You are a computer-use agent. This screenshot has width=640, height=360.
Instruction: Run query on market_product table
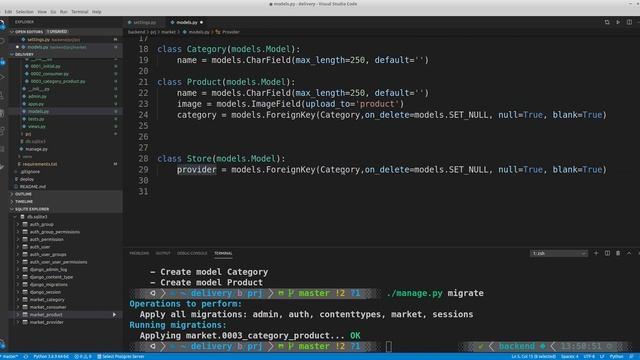point(114,315)
